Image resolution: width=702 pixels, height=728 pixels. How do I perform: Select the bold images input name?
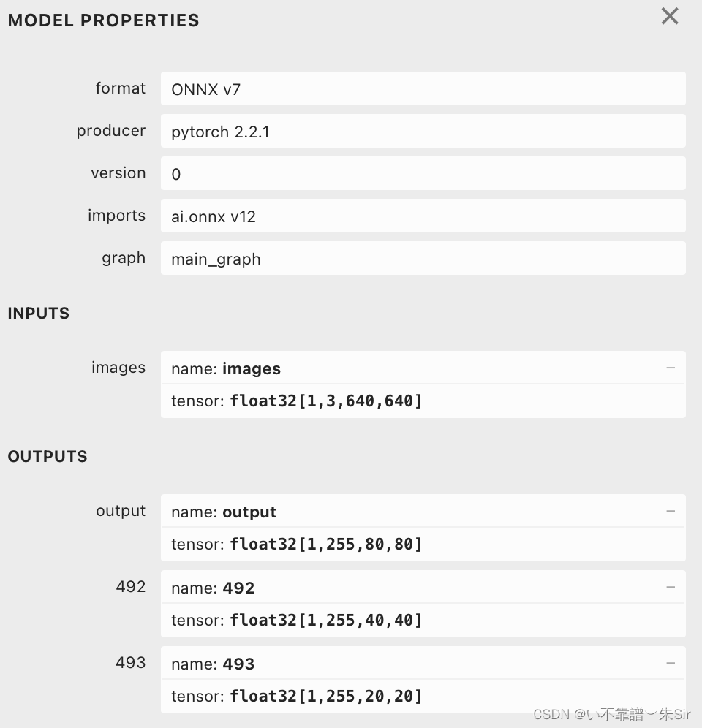pos(252,368)
